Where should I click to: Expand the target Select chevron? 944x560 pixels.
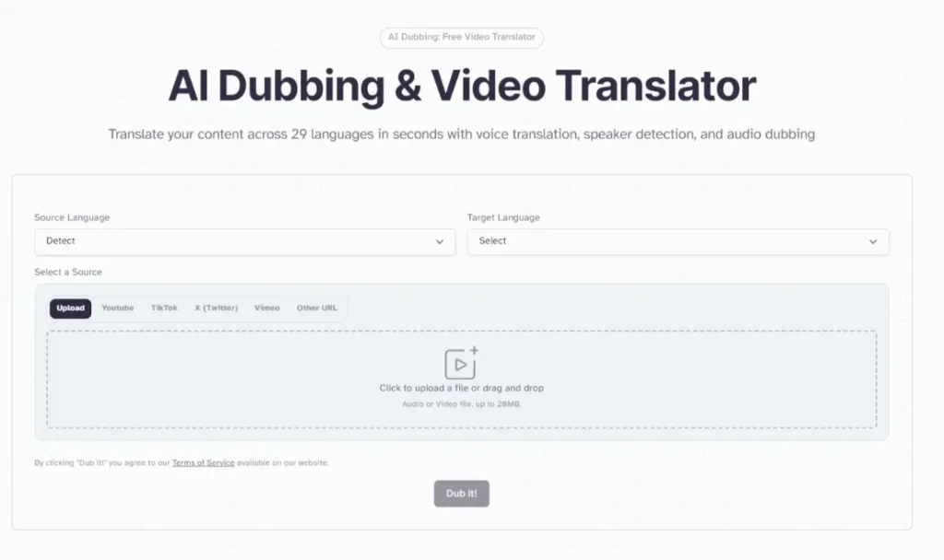click(872, 241)
